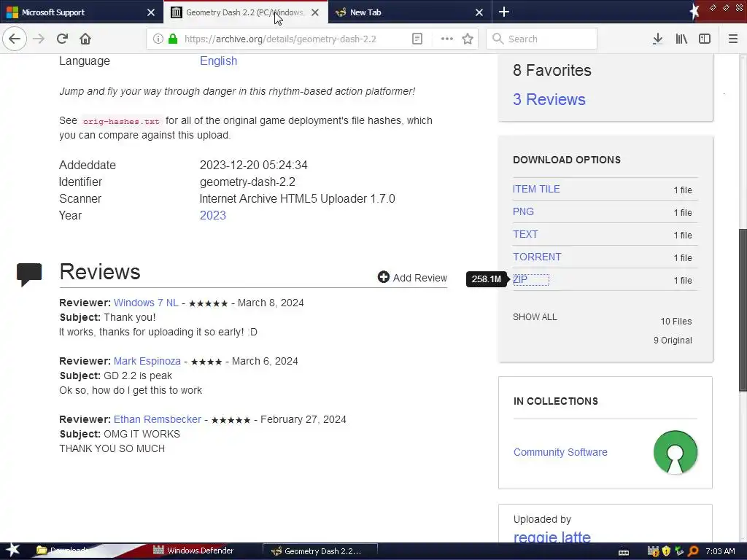Close the Microsoft Support tab
Viewport: 747px width, 560px height.
(151, 12)
